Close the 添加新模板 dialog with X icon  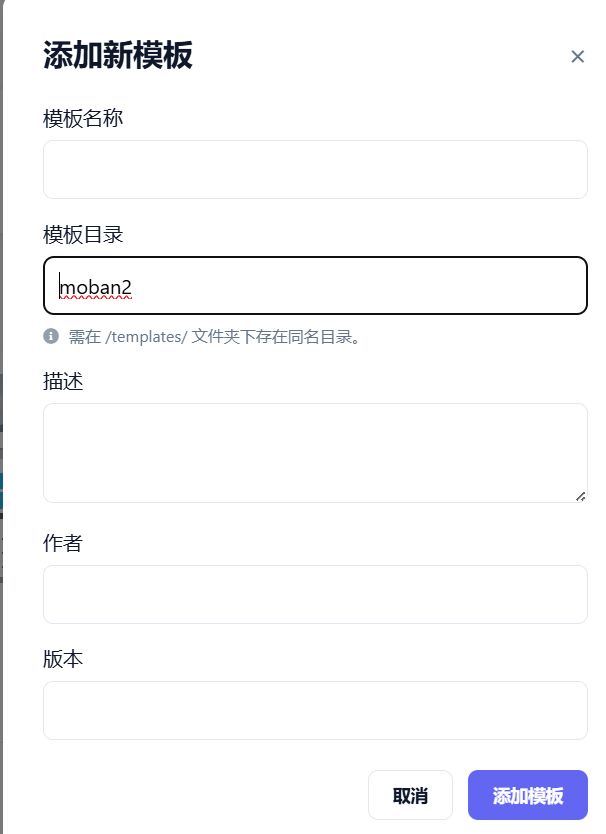[x=577, y=56]
